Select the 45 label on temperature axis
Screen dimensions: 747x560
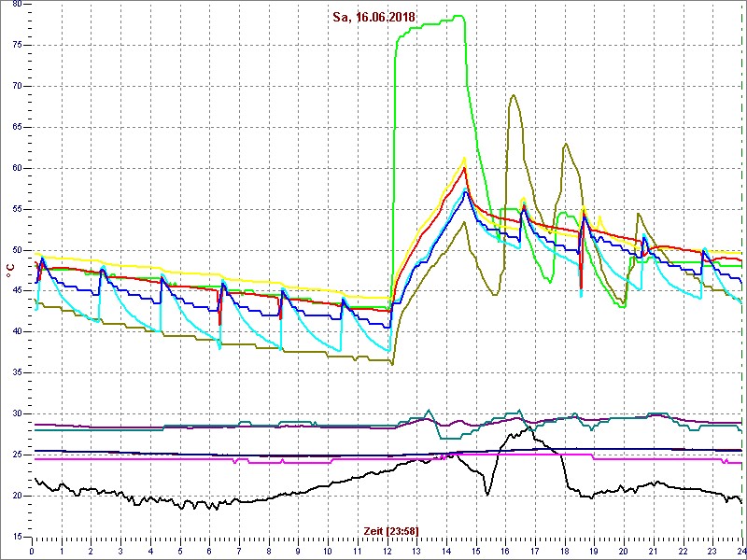tap(15, 291)
